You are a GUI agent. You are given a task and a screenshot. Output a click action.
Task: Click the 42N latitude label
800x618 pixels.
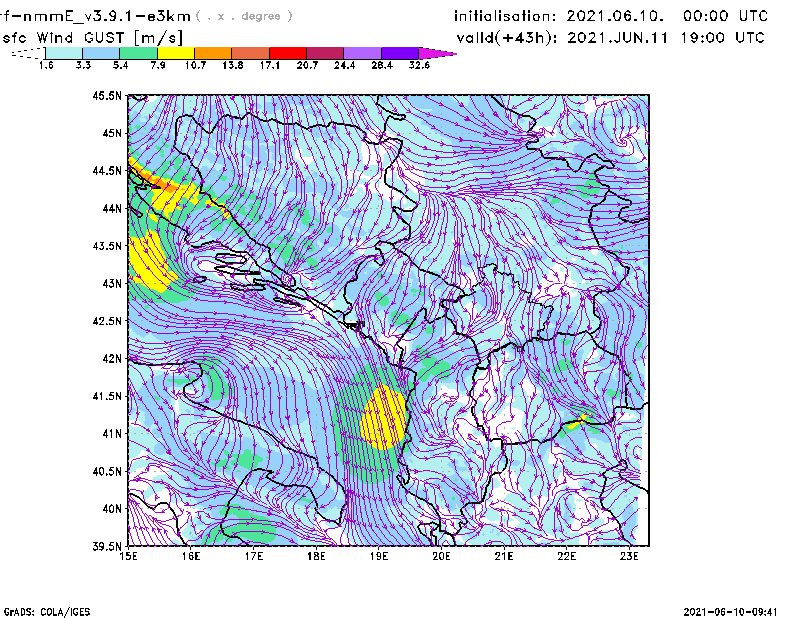112,358
